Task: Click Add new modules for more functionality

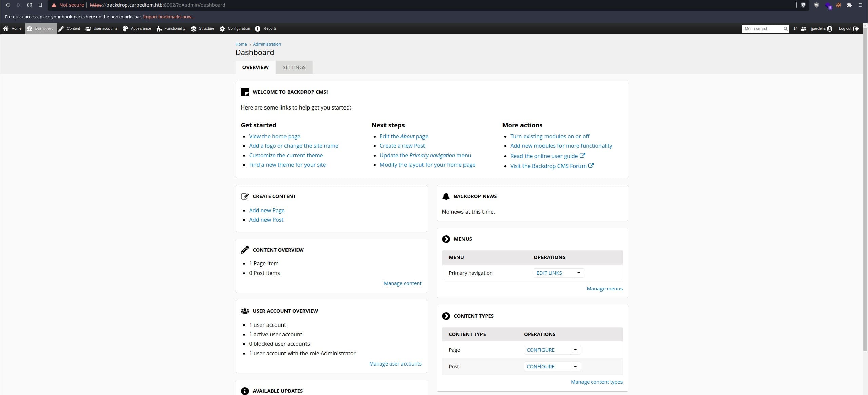Action: (561, 146)
